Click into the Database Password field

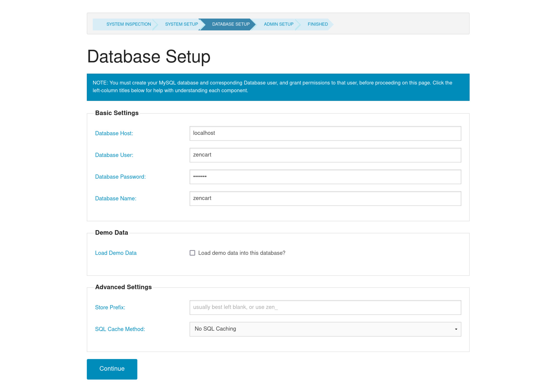(325, 177)
